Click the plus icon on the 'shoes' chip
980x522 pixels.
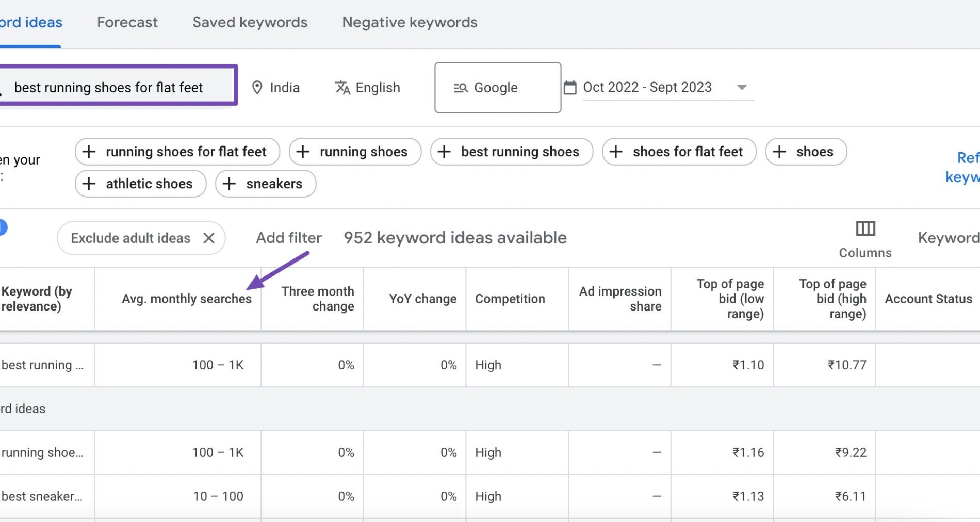(779, 152)
